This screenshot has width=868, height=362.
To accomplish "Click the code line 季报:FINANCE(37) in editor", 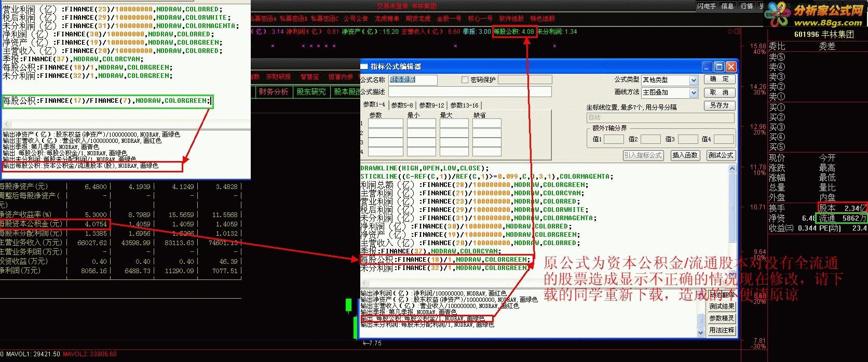I will 431,251.
